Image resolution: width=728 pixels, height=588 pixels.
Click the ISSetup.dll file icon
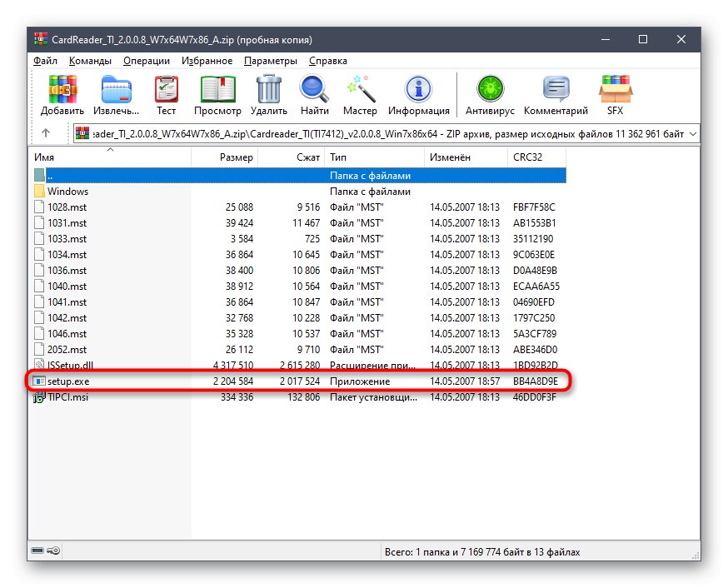[x=39, y=364]
